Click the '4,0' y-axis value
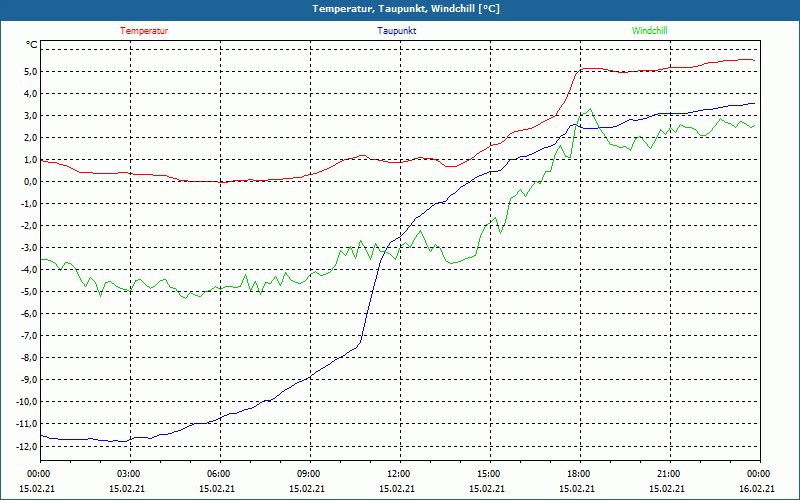 (31, 93)
